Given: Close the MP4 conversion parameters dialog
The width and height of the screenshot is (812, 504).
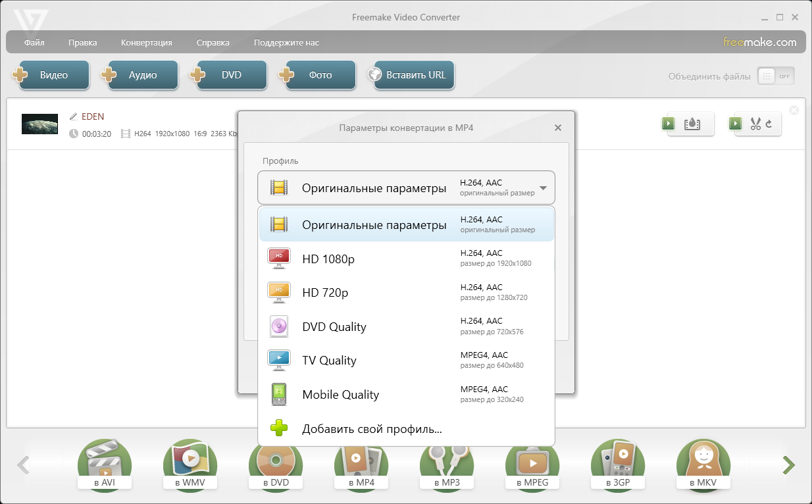Looking at the screenshot, I should (558, 128).
